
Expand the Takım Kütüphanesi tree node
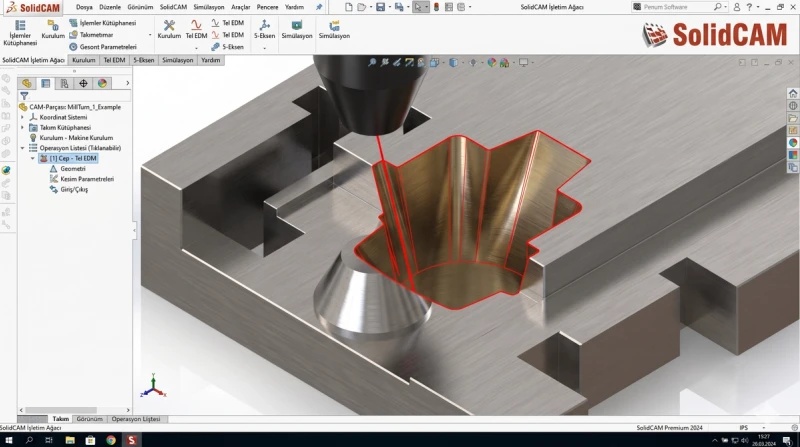pos(22,128)
